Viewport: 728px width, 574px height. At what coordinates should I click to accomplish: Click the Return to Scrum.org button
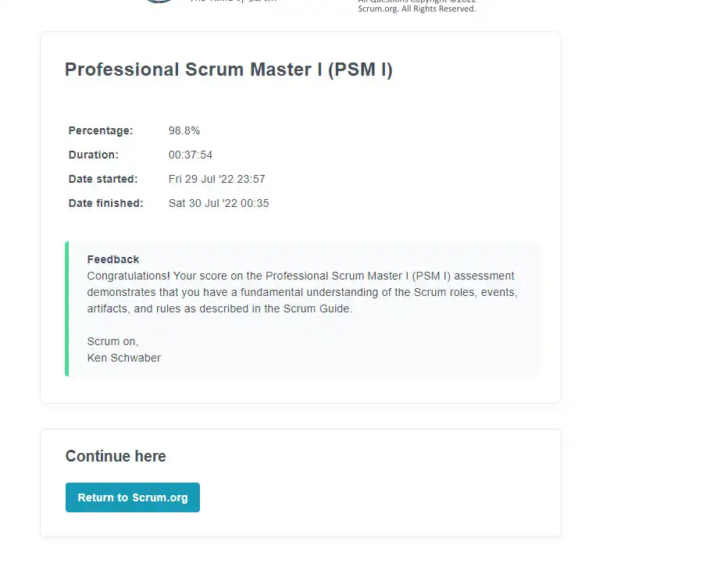(x=132, y=497)
